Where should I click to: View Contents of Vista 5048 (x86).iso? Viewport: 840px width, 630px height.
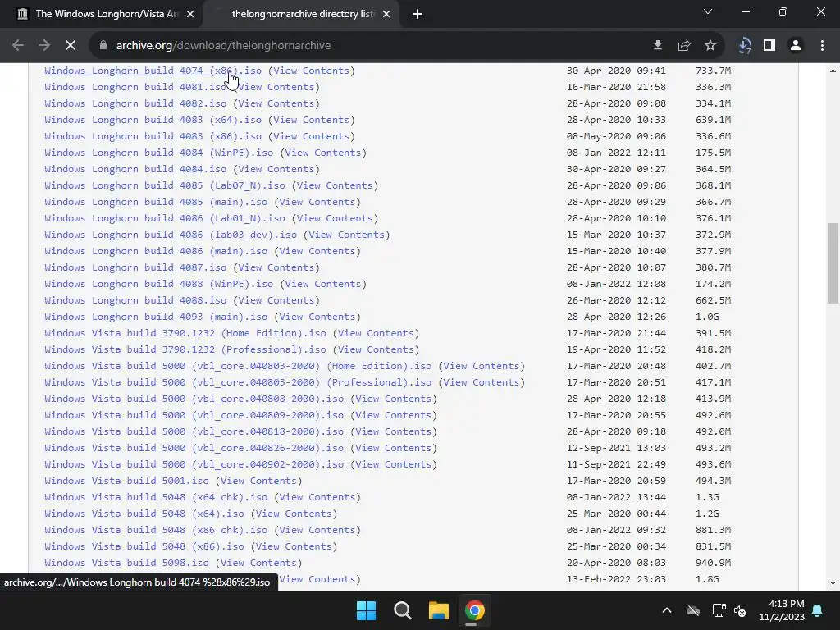tap(294, 546)
